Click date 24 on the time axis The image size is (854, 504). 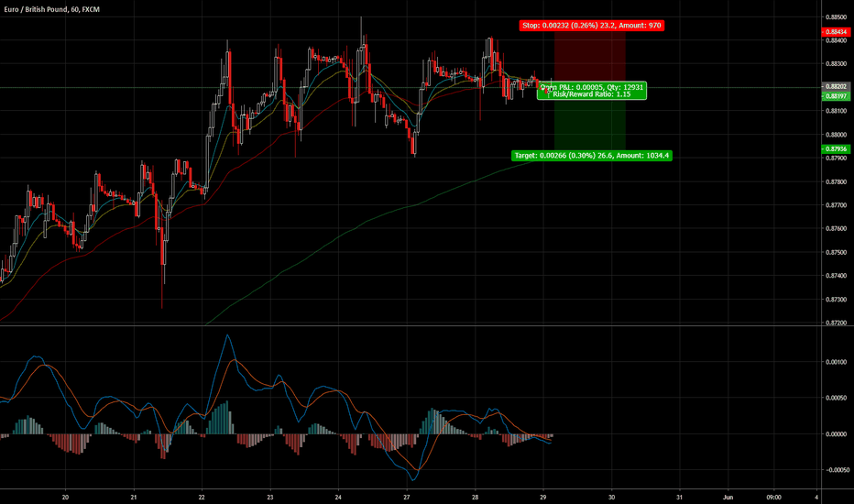339,497
